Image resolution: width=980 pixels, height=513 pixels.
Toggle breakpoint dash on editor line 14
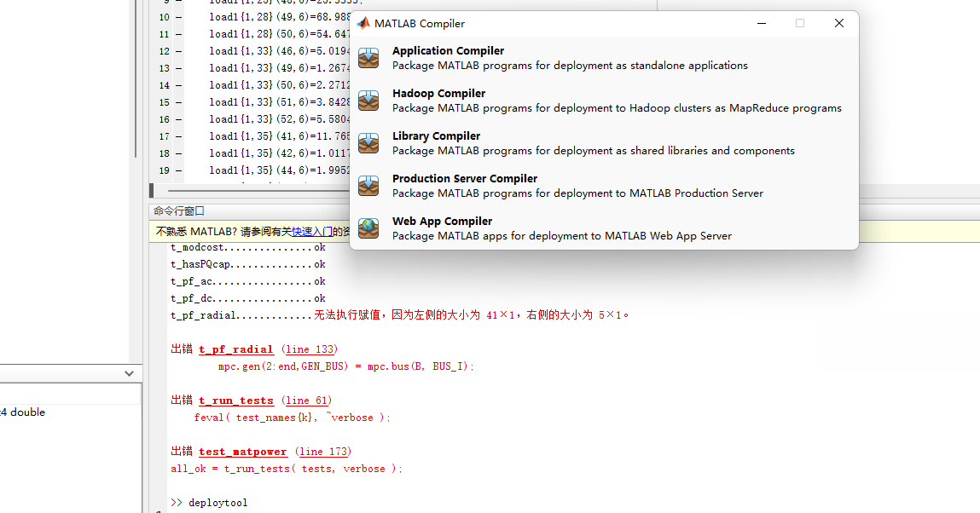179,85
